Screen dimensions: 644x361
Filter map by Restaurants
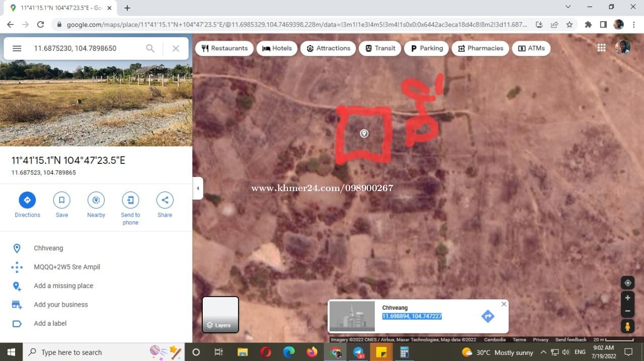(x=224, y=48)
